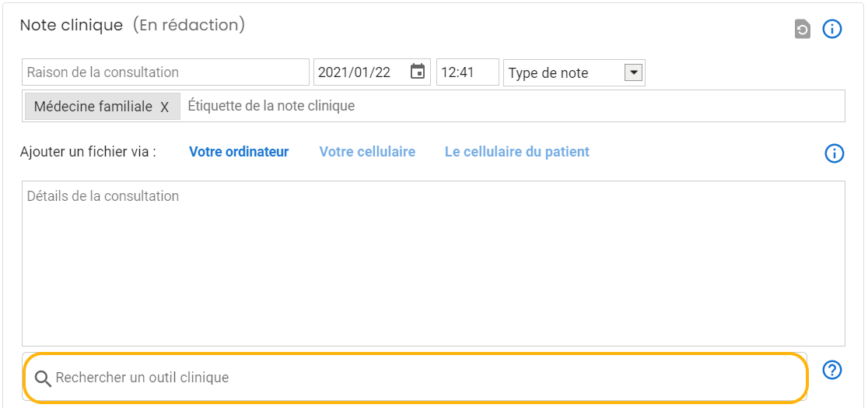
Task: Remove the Médecine familiale tag with its X
Action: (164, 107)
